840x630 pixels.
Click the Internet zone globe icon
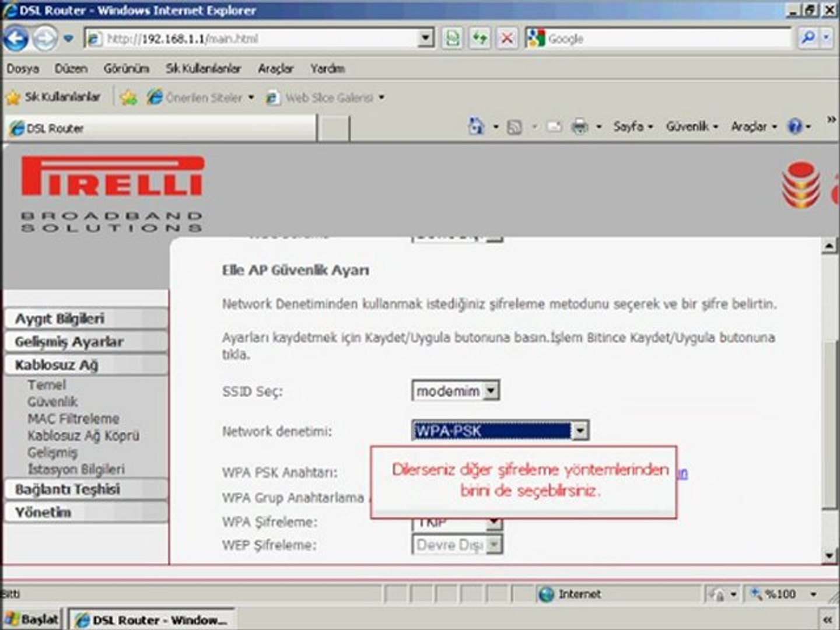[547, 594]
